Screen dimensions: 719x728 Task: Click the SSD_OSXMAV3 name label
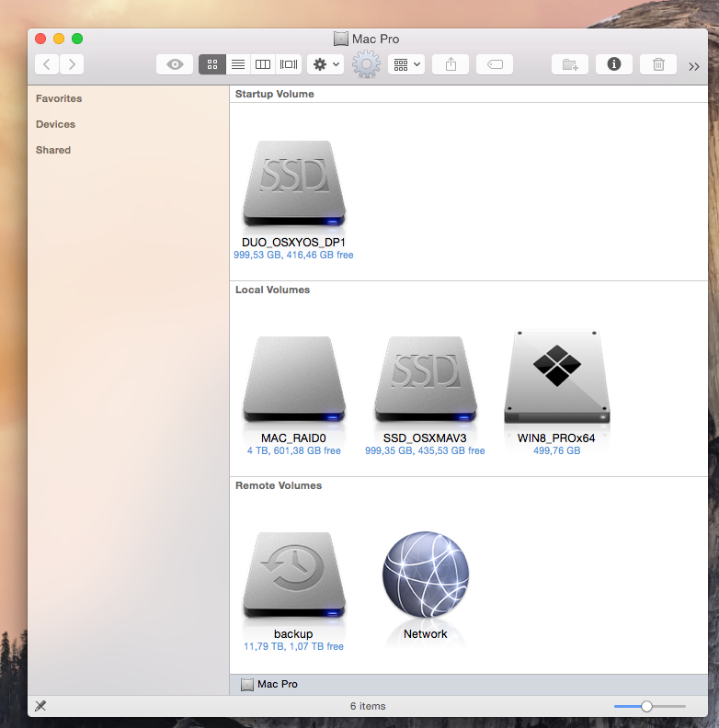pos(425,438)
